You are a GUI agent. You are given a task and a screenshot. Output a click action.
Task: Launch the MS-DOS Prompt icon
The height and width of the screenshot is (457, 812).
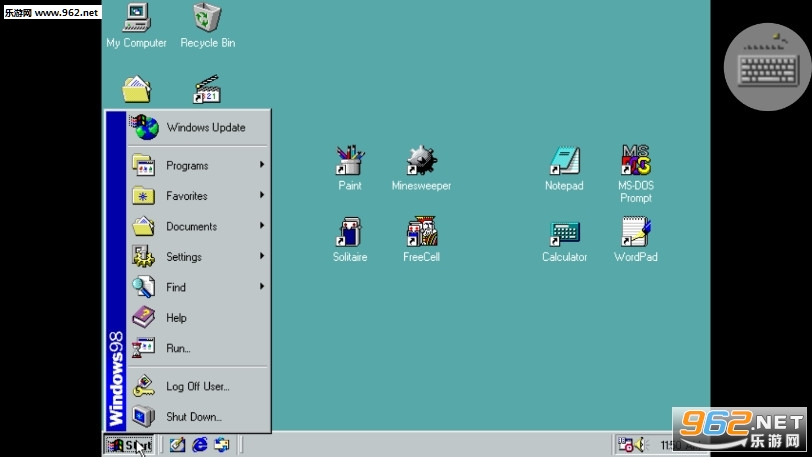pos(635,160)
